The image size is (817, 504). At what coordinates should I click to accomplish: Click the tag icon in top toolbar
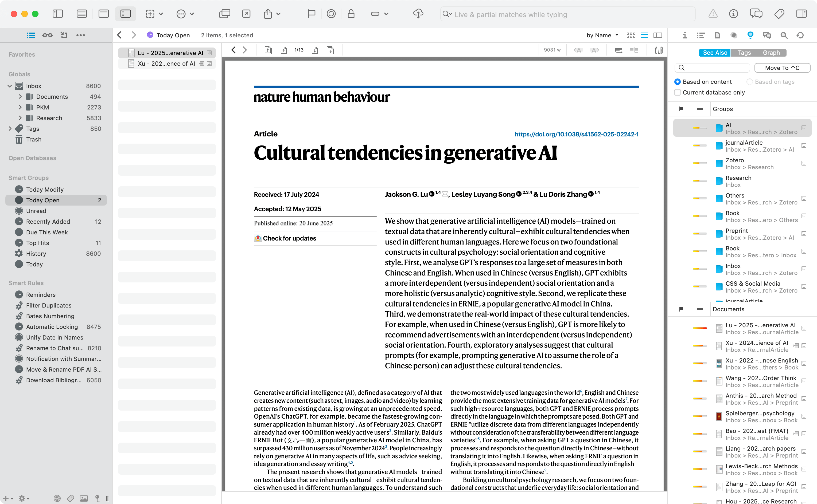(x=779, y=14)
